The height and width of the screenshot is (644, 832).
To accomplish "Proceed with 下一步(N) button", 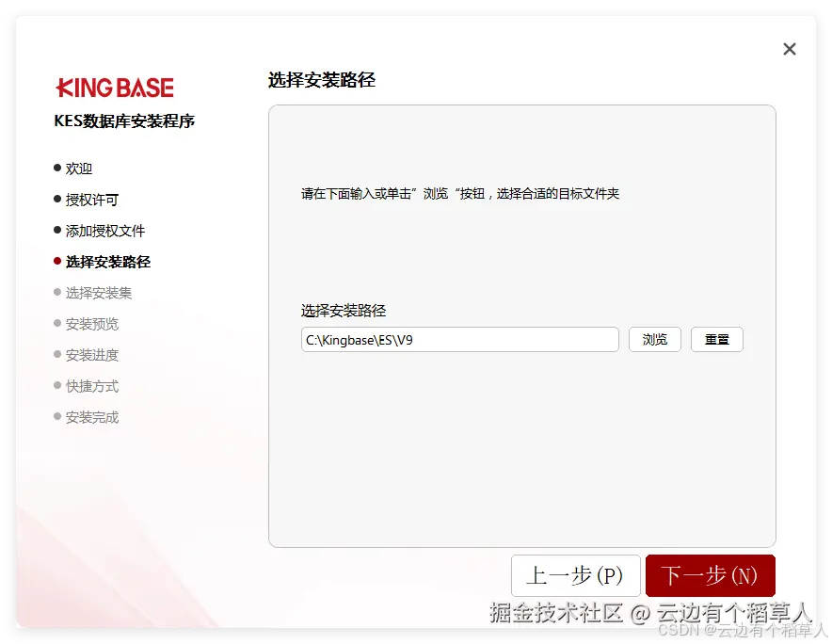I will pos(711,575).
